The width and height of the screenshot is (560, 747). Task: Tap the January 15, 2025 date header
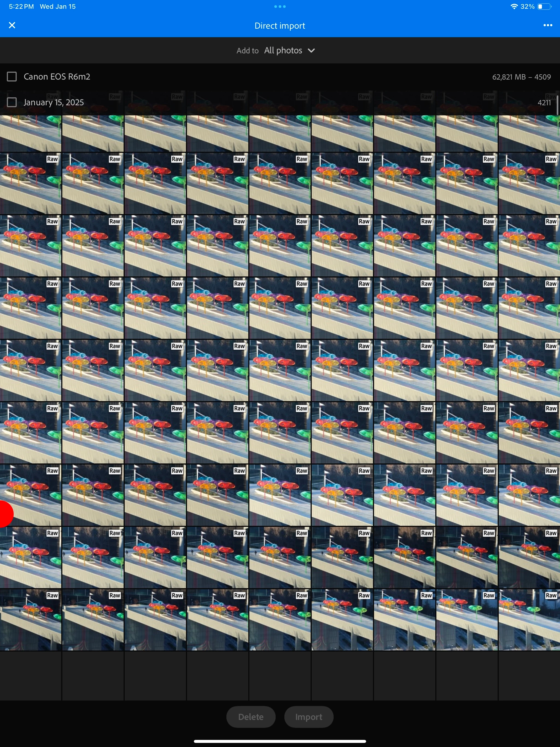(x=54, y=102)
